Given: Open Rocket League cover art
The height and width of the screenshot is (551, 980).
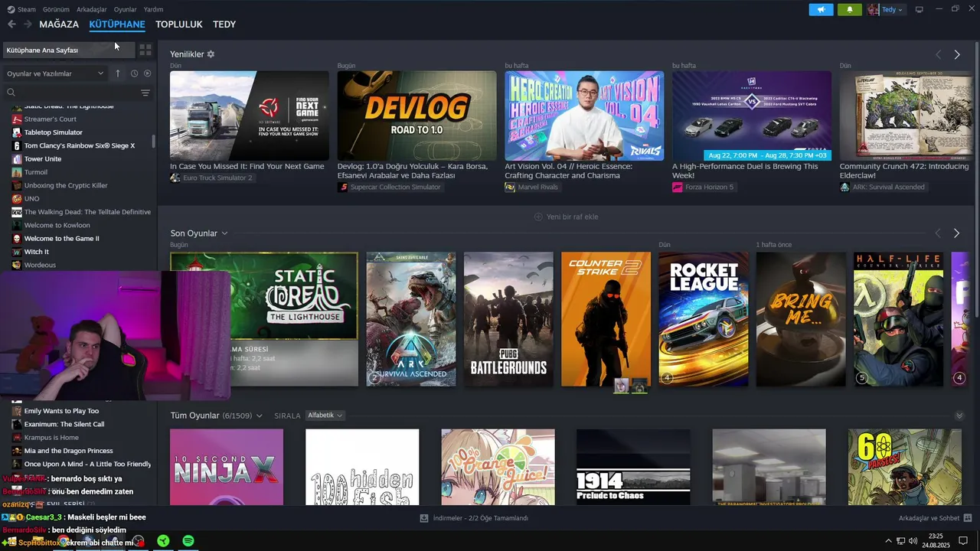Looking at the screenshot, I should [704, 319].
